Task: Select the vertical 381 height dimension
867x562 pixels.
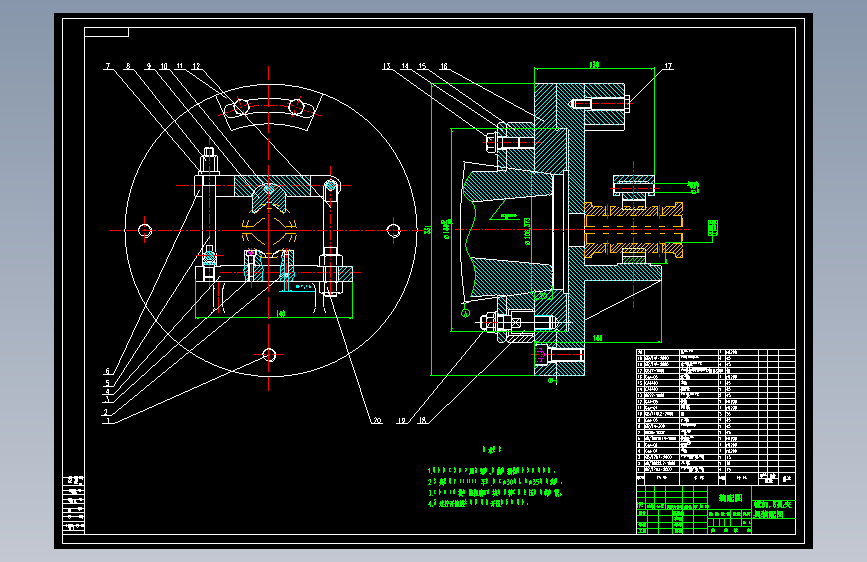Action: (x=427, y=230)
